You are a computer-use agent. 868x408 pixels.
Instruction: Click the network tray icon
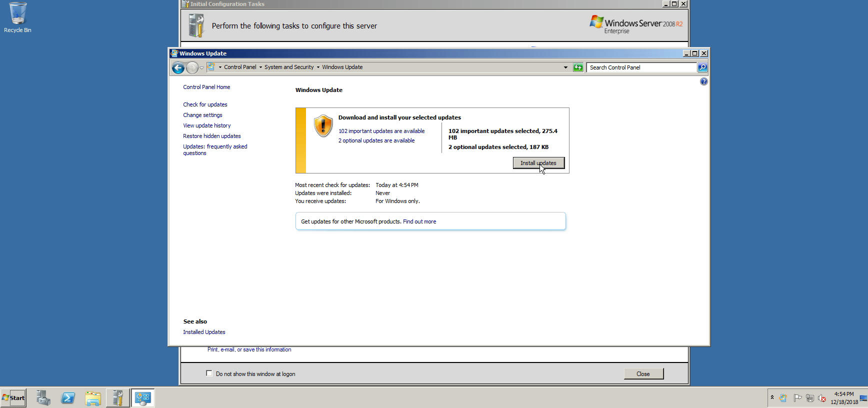pyautogui.click(x=809, y=398)
